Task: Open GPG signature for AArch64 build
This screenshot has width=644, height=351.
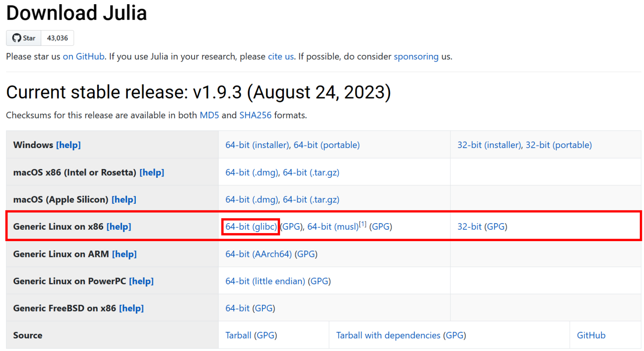Action: [x=306, y=254]
